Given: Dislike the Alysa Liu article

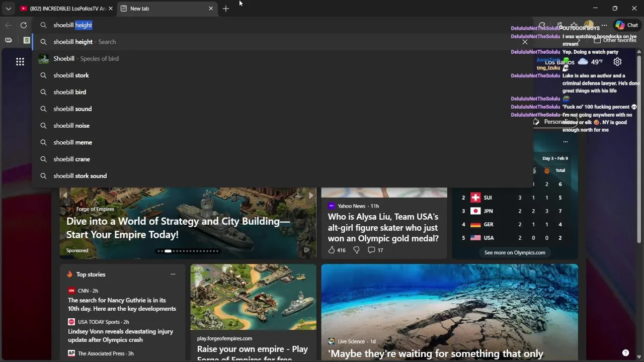Looking at the screenshot, I should click(x=356, y=250).
